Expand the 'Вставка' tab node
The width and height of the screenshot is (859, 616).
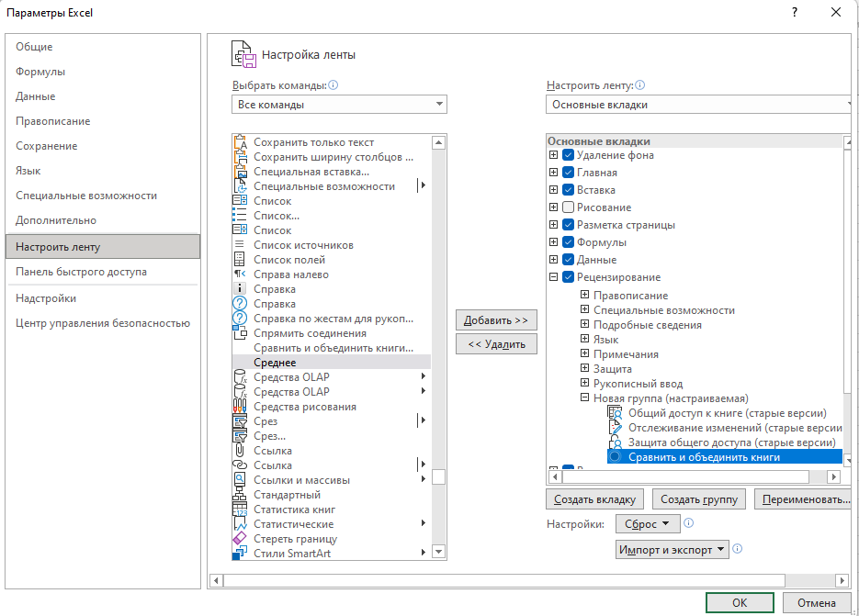[x=553, y=189]
